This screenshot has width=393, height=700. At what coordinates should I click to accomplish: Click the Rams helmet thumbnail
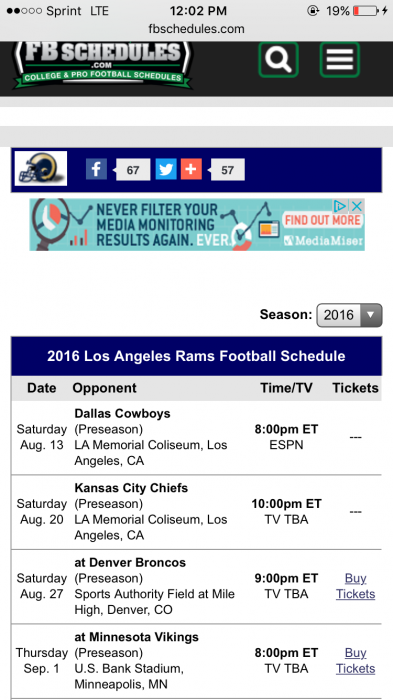tap(41, 168)
